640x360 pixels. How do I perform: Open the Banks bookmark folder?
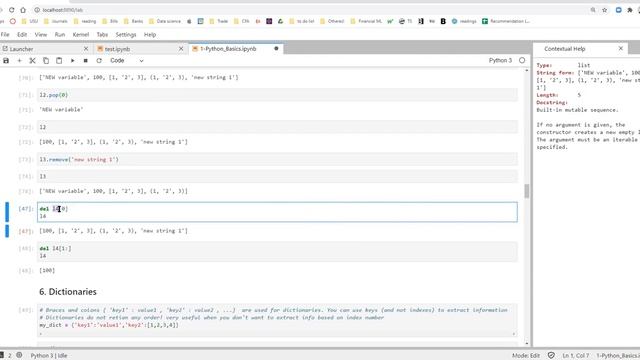click(x=133, y=21)
